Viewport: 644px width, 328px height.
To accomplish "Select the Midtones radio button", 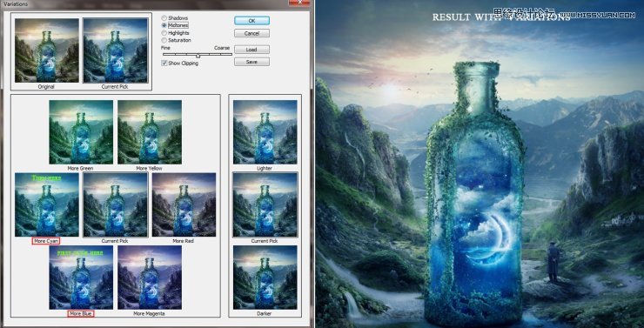I will click(x=164, y=25).
